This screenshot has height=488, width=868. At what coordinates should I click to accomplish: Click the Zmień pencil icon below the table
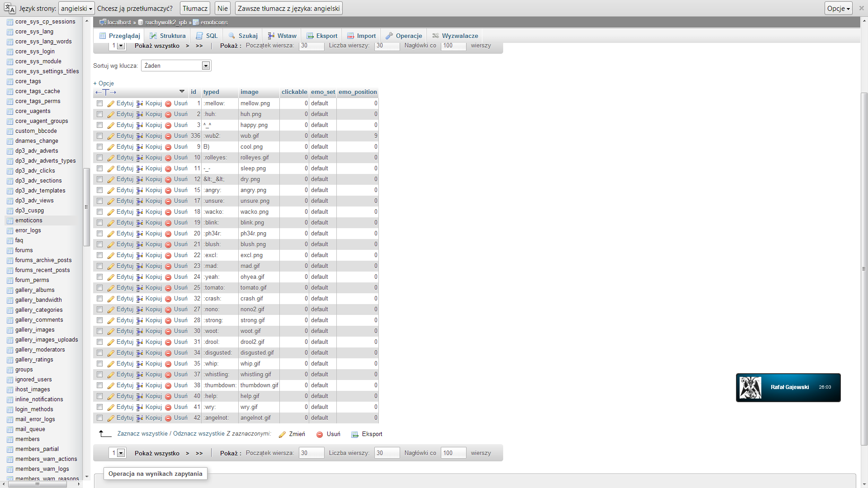[282, 434]
